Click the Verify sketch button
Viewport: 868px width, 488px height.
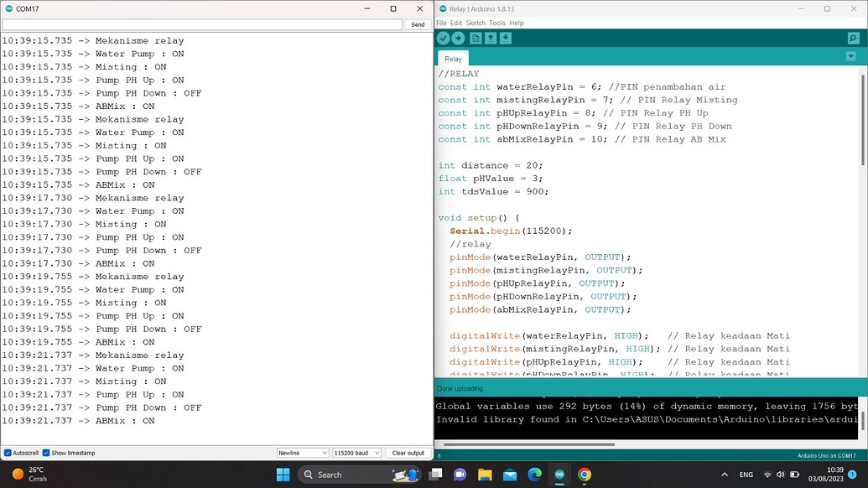point(443,38)
